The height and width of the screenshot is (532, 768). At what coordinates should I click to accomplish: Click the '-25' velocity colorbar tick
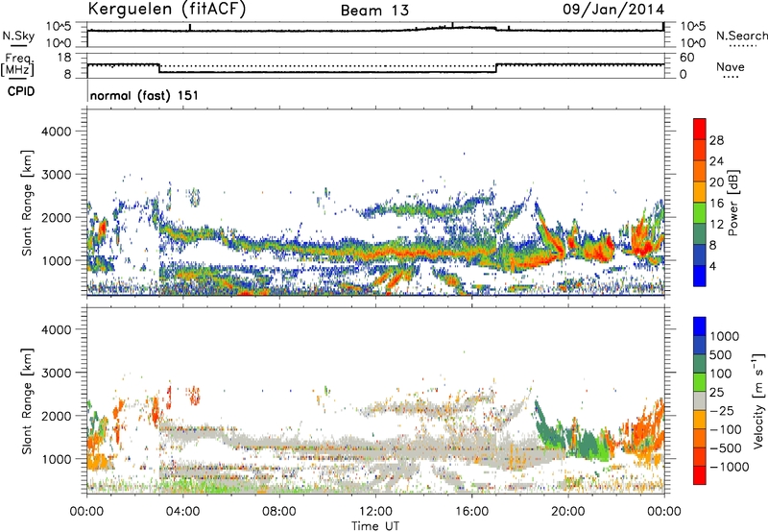coord(722,411)
